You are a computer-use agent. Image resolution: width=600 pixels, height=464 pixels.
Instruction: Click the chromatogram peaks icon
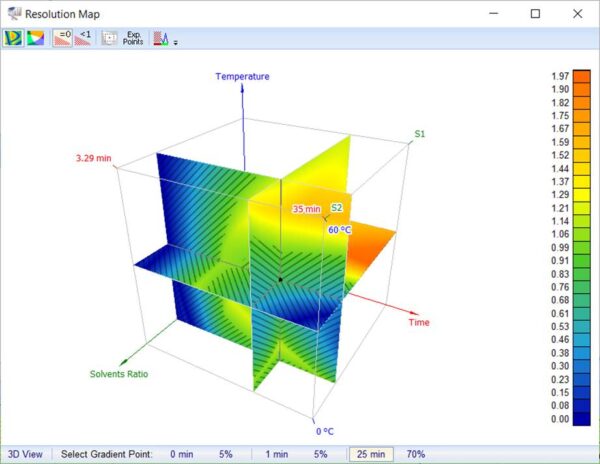click(161, 38)
